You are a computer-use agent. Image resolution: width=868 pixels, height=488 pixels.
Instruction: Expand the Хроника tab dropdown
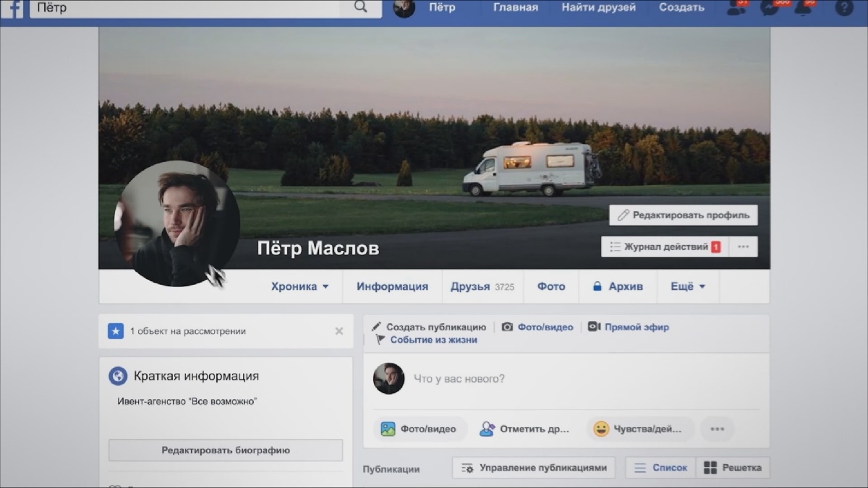pyautogui.click(x=299, y=286)
